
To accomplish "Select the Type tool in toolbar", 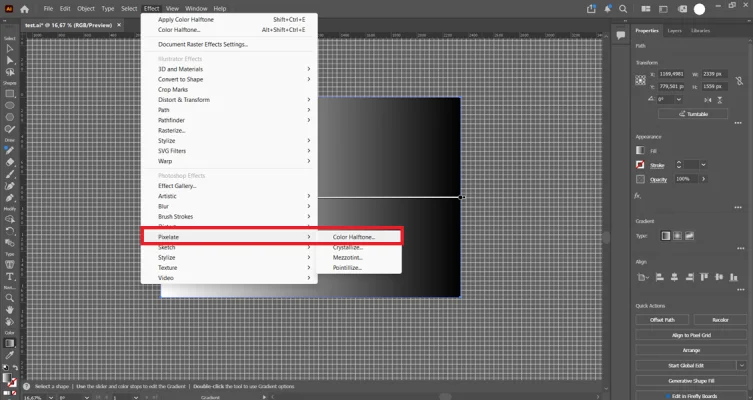I will (x=10, y=277).
